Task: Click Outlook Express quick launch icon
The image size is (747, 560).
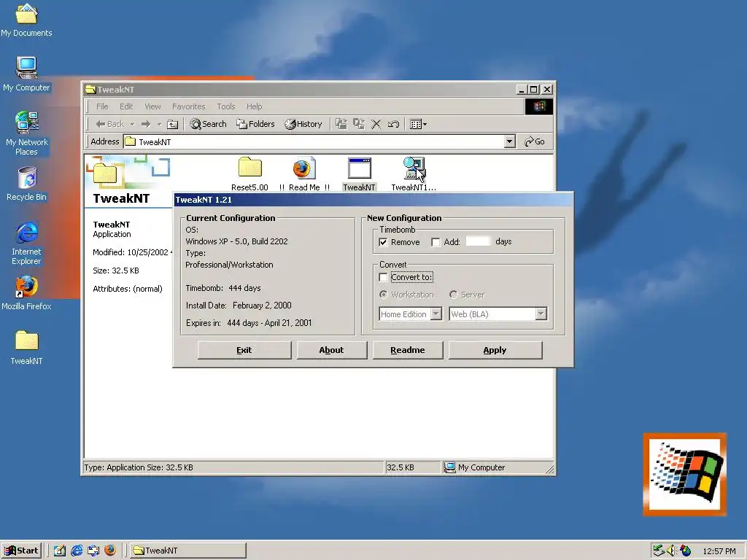Action: click(93, 551)
